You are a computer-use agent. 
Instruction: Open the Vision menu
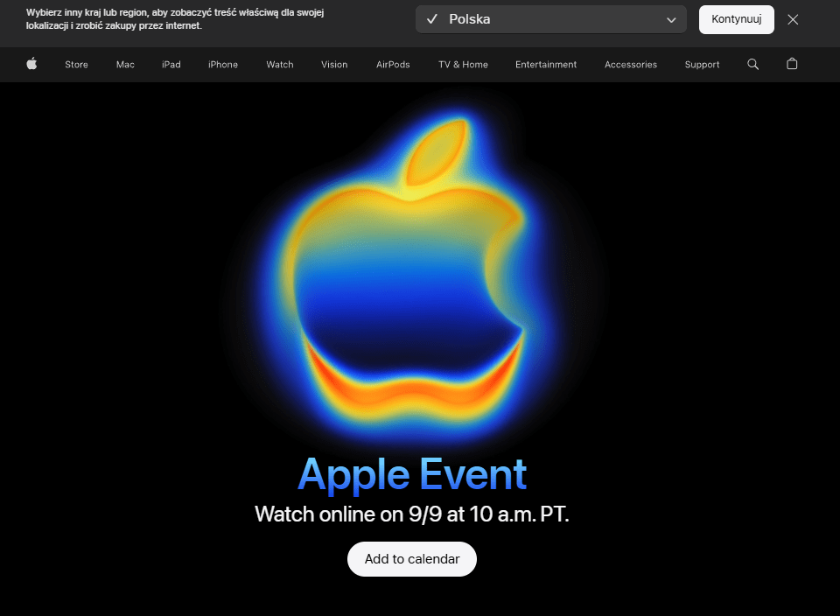click(334, 64)
